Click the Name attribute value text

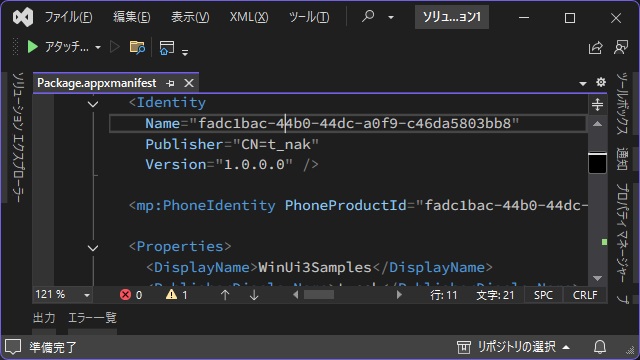click(354, 123)
